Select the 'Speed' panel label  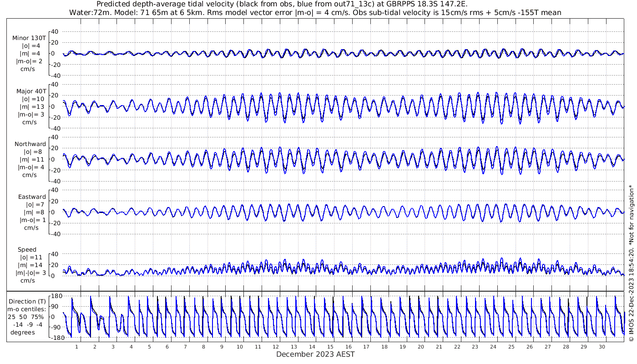tap(27, 250)
